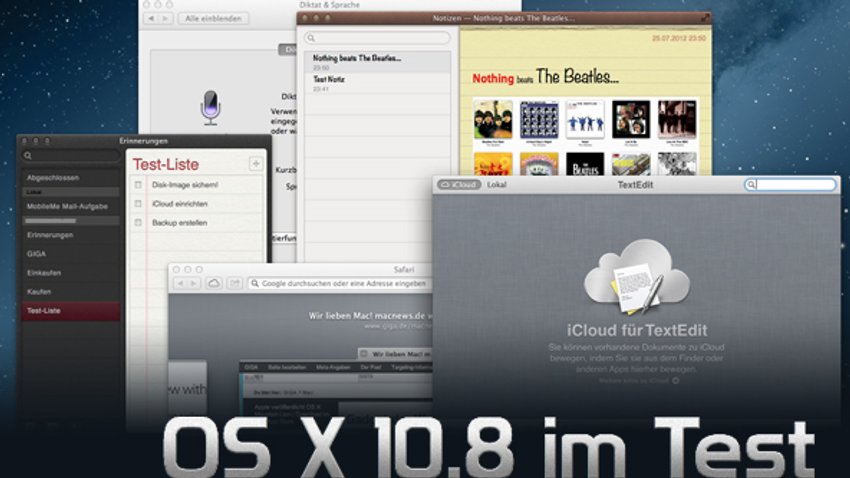
Task: Click the magnifier icon in the TextEdit search field
Action: 751,185
